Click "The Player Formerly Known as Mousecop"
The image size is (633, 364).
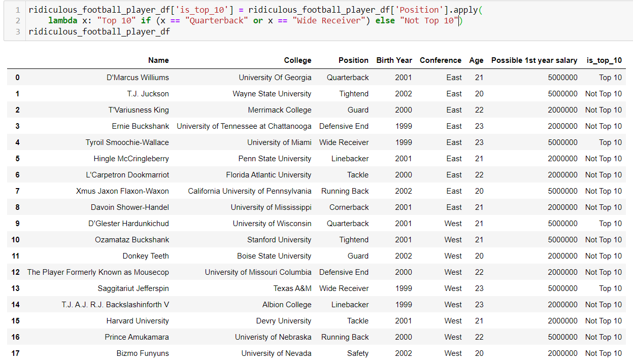[x=98, y=272]
